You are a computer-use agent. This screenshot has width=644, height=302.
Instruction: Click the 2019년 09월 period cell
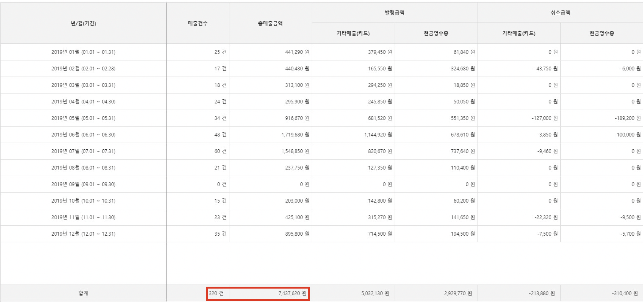point(83,184)
